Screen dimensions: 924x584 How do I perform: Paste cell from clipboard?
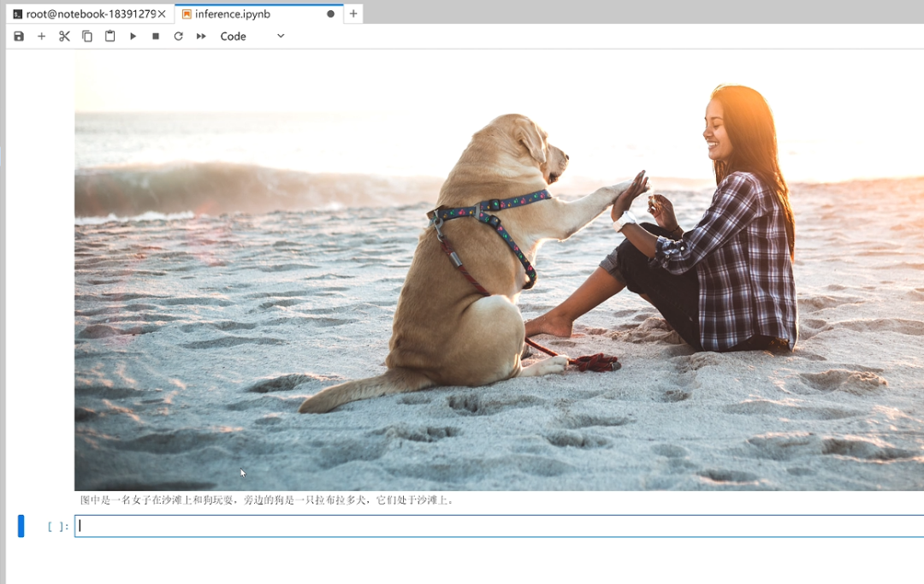(x=110, y=36)
